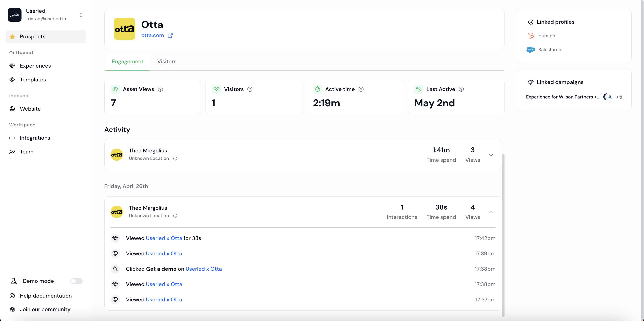Select the Engagement tab
The image size is (644, 321).
coord(128,62)
